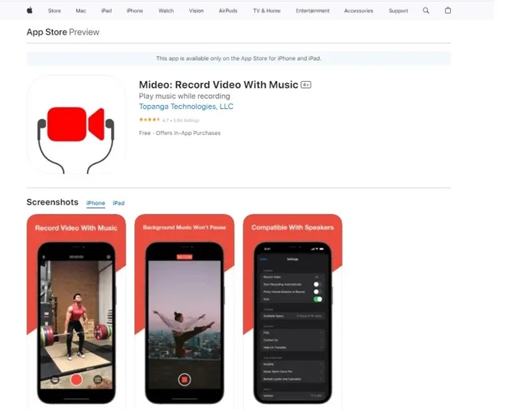Click 'Free · Offers In-App Purchases' text
532x410 pixels.
point(180,133)
